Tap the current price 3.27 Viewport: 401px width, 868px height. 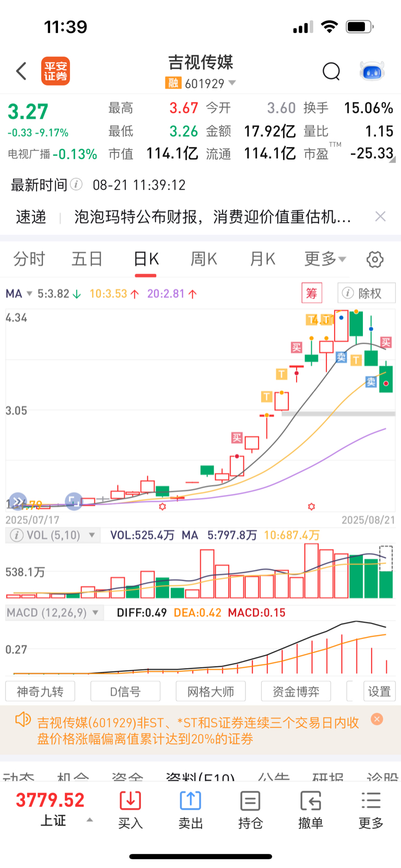click(28, 112)
